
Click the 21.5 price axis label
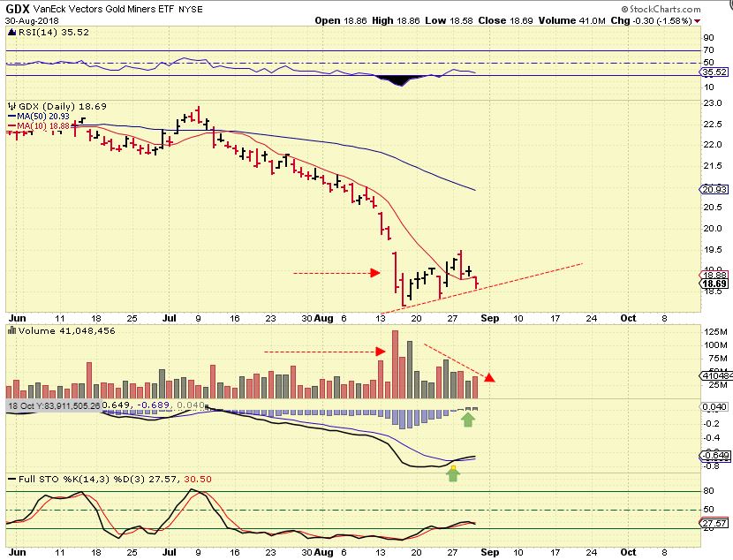click(x=713, y=166)
